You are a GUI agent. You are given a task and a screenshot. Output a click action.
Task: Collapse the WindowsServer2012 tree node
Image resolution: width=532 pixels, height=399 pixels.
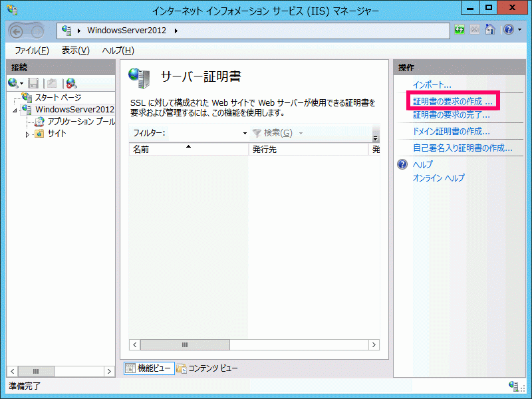tap(15, 110)
